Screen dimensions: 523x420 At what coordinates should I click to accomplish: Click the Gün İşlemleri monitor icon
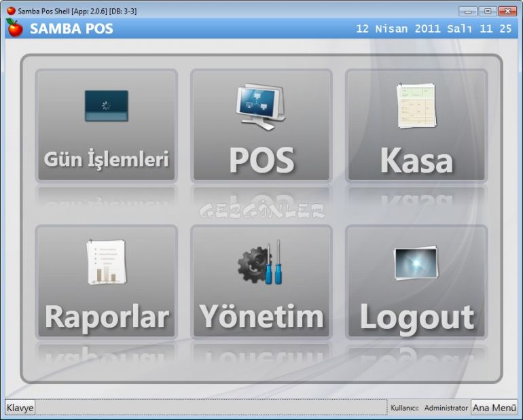(x=106, y=106)
